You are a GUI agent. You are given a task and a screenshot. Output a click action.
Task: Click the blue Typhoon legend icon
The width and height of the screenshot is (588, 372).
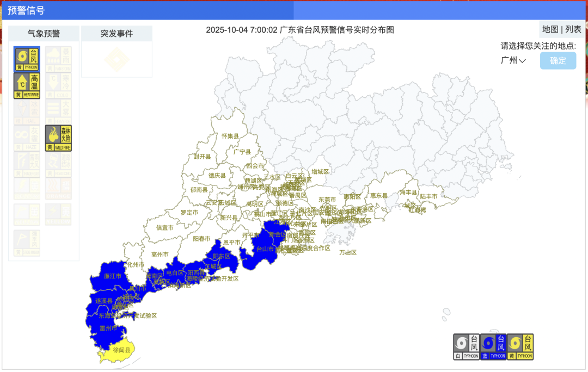tap(493, 347)
